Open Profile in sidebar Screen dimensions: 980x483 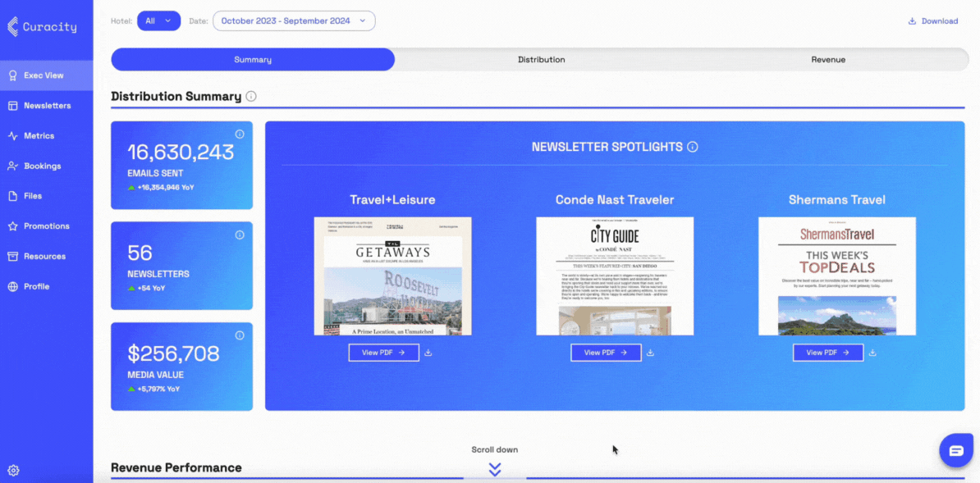[46, 287]
